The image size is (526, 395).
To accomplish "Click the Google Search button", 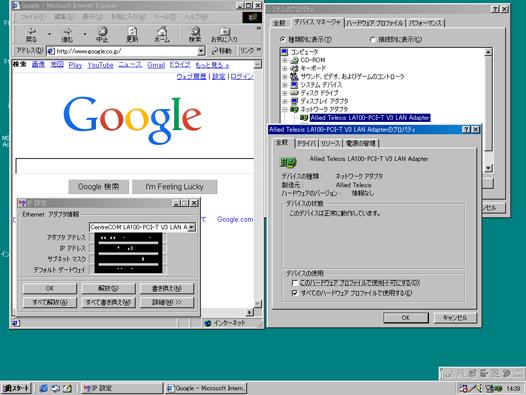I will pyautogui.click(x=98, y=187).
